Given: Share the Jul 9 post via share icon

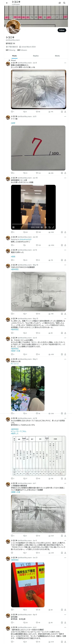Looking at the screenshot, I should [65, 173].
